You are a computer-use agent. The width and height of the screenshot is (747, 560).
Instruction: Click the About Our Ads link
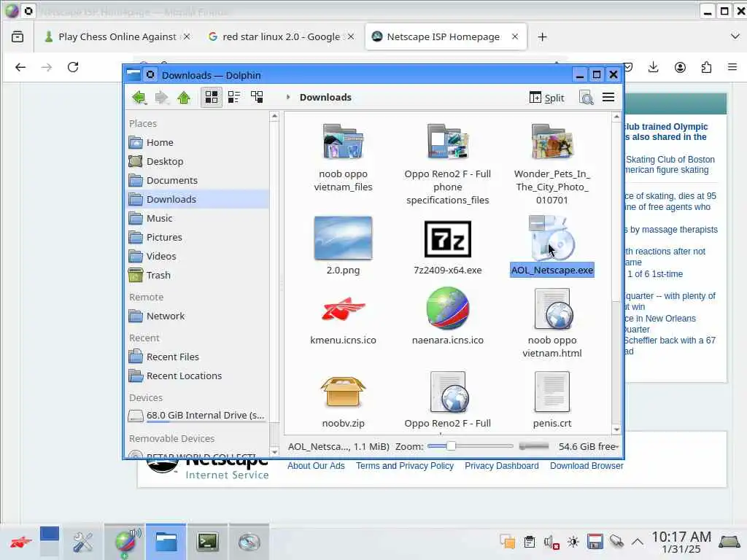316,466
